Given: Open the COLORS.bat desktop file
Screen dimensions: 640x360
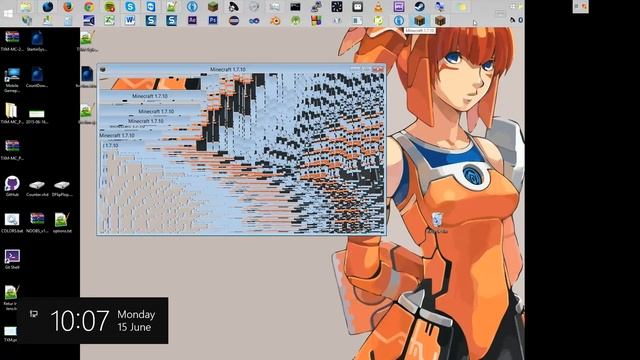Looking at the screenshot, I should [x=12, y=223].
